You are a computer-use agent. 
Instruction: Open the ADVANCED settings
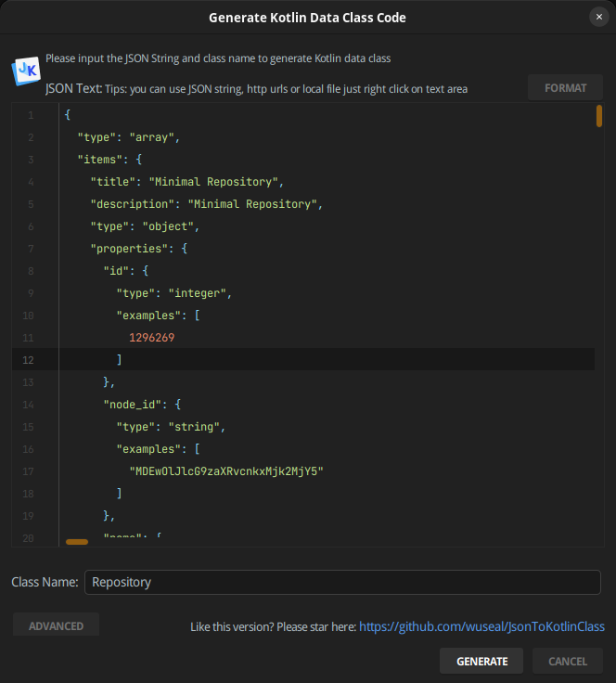(56, 625)
